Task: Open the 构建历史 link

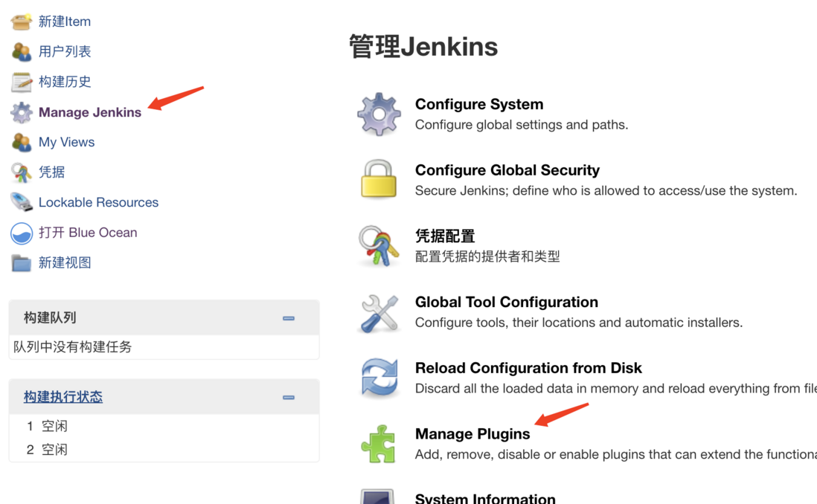Action: coord(65,82)
